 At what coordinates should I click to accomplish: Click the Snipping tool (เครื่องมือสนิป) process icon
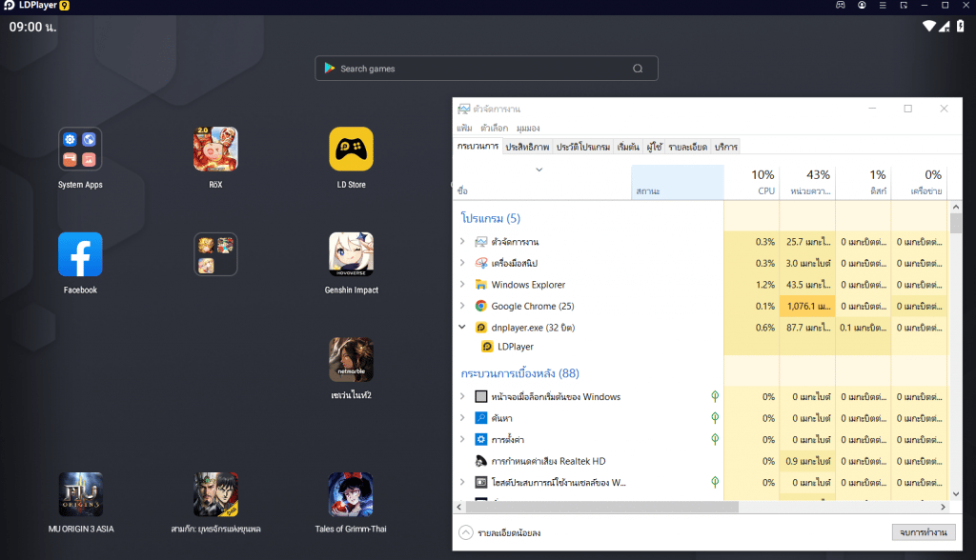click(x=480, y=263)
